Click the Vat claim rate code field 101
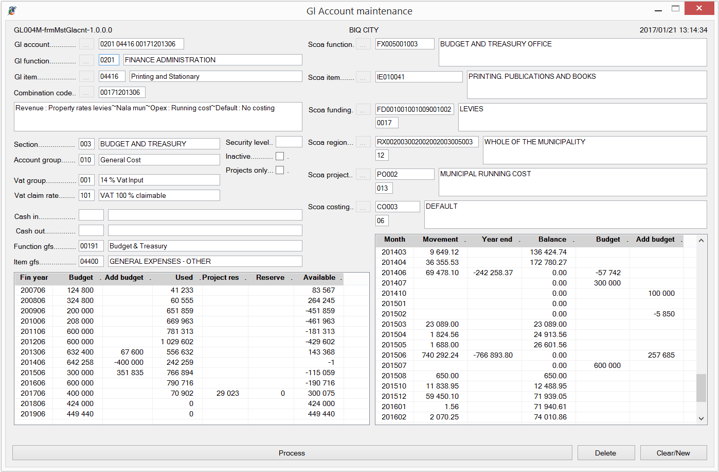Screen dimensions: 719x472 coord(86,195)
